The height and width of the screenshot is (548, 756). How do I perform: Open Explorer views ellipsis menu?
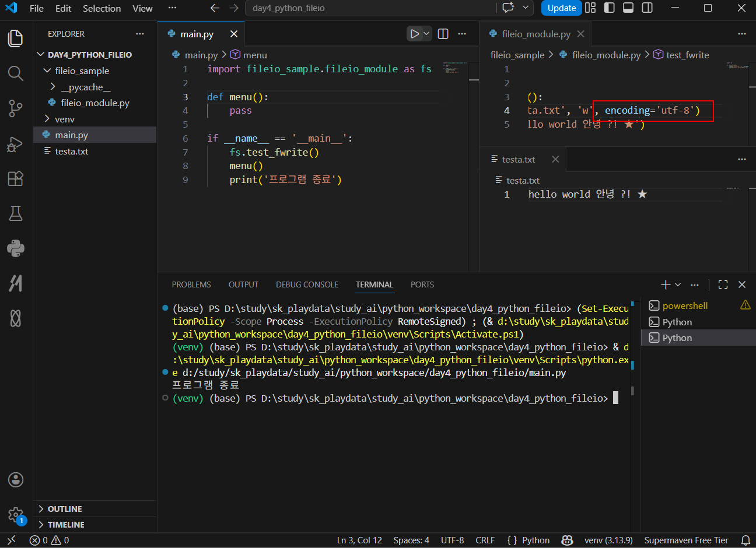point(140,34)
